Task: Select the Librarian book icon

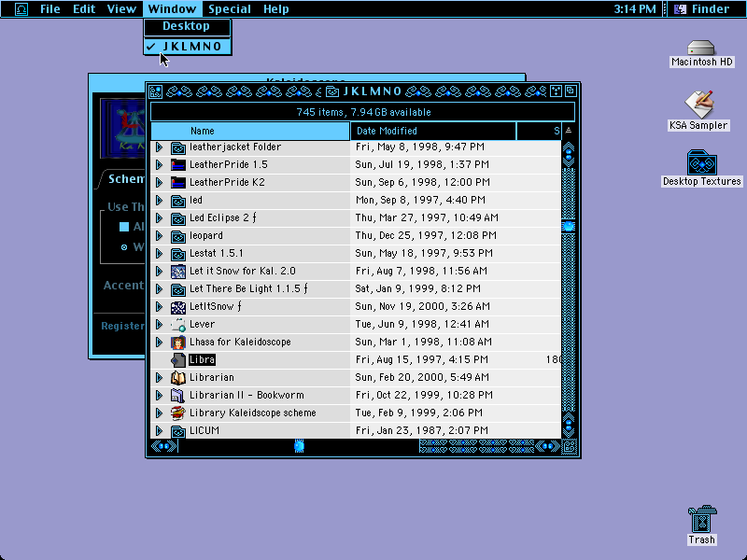Action: pyautogui.click(x=177, y=378)
